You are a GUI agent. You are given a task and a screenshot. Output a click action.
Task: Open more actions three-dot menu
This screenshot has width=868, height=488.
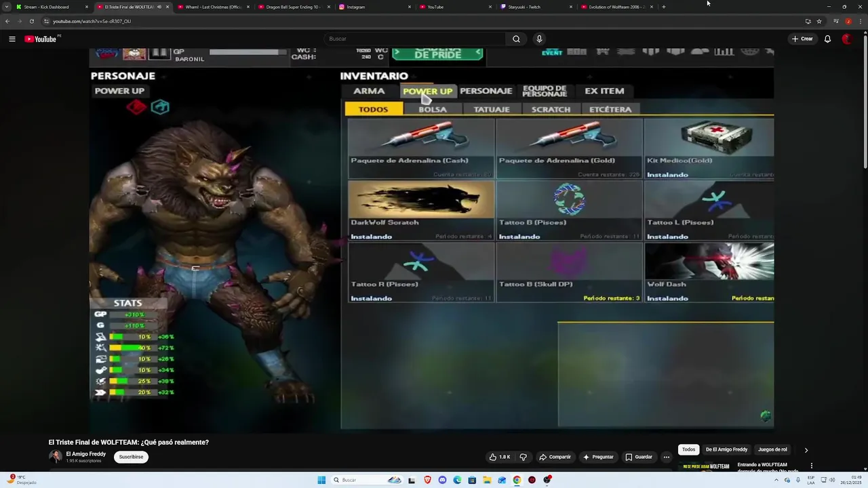point(667,457)
